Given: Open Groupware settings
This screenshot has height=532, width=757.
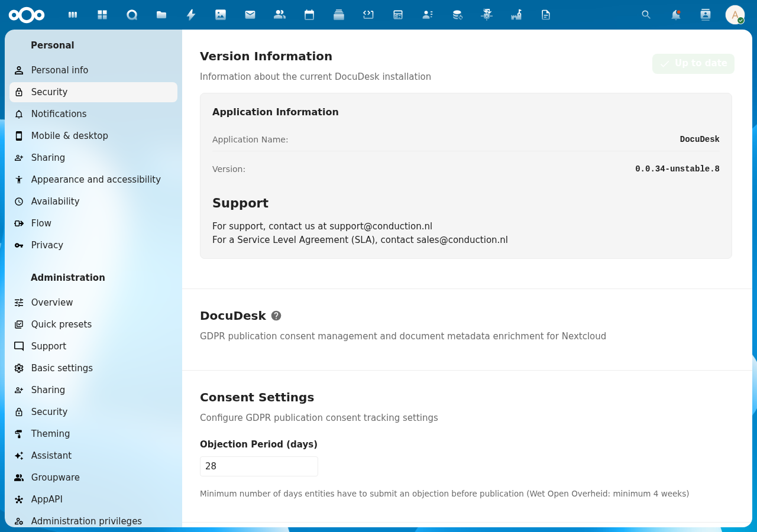Looking at the screenshot, I should pyautogui.click(x=93, y=478).
